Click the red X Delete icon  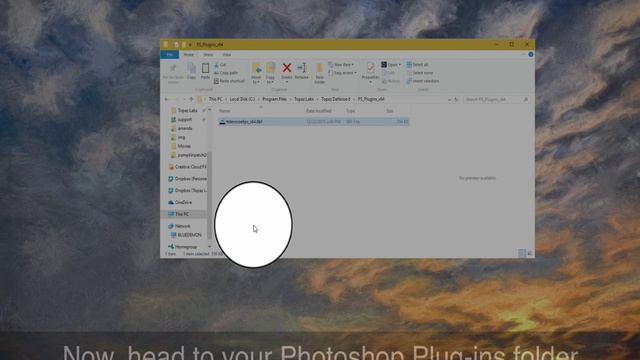287,68
